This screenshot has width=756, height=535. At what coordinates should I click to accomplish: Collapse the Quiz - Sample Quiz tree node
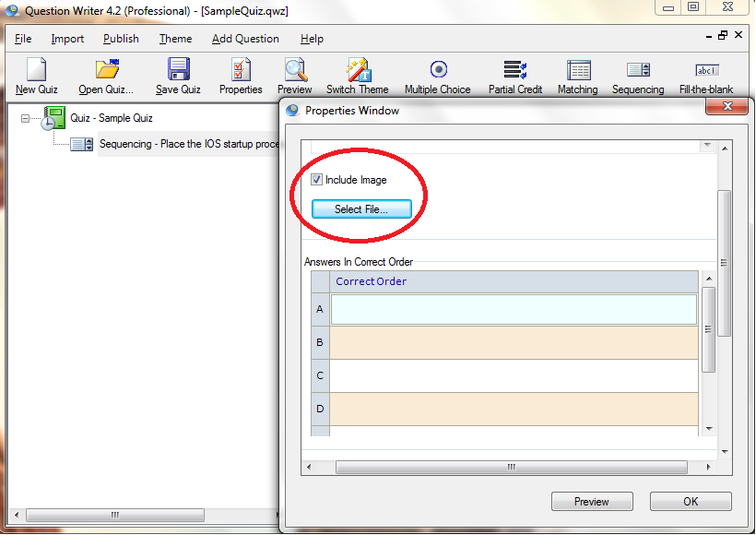25,118
